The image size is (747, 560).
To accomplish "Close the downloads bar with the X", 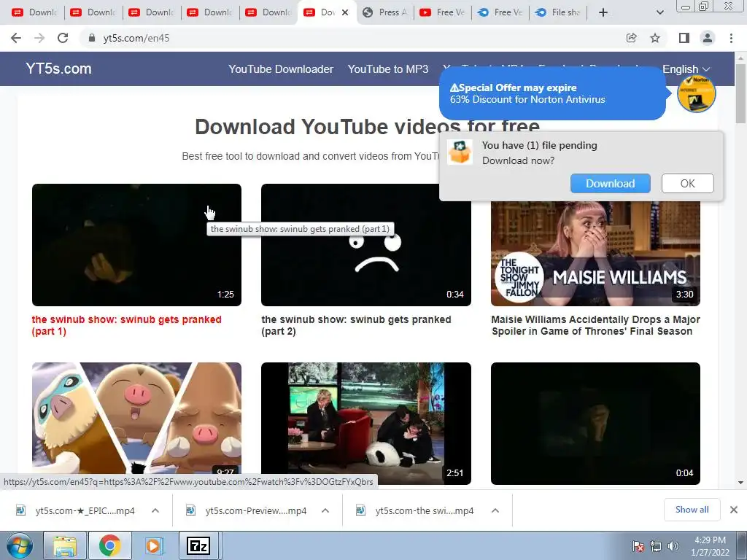I will 734,510.
